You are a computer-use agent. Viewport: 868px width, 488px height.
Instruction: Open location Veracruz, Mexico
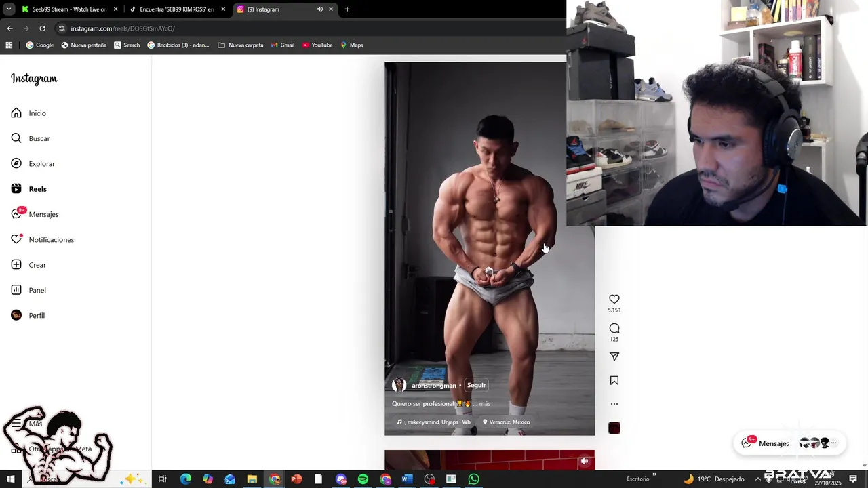507,422
